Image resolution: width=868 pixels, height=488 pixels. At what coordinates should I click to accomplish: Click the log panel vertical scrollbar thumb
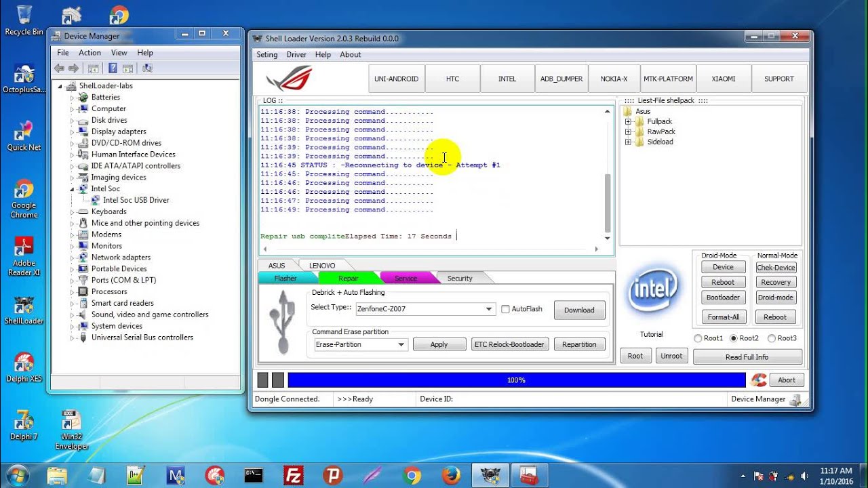[608, 203]
